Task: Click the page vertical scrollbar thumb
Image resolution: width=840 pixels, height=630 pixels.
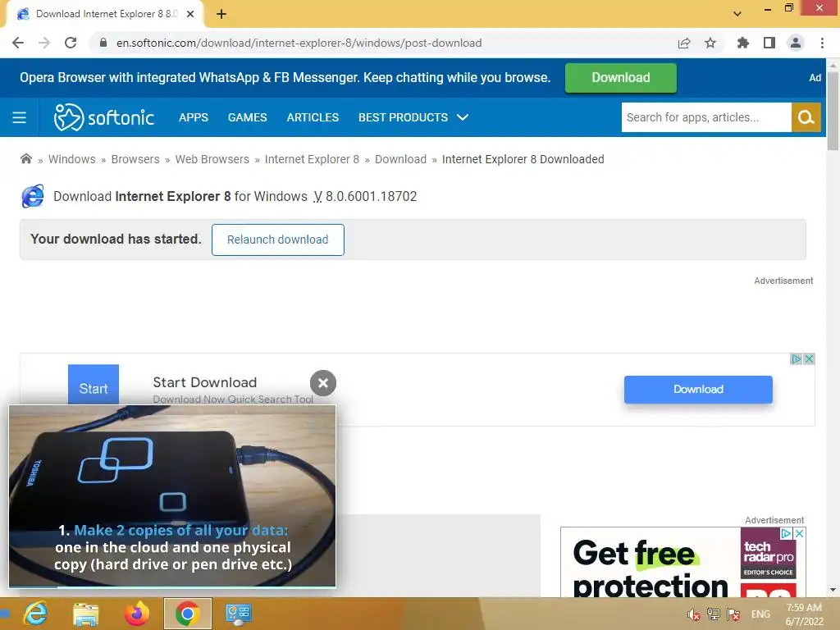Action: [833, 111]
